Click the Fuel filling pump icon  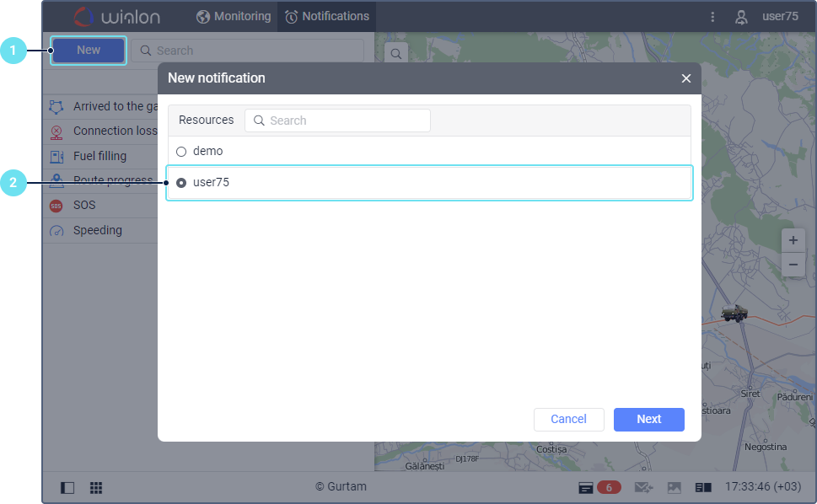click(x=56, y=156)
